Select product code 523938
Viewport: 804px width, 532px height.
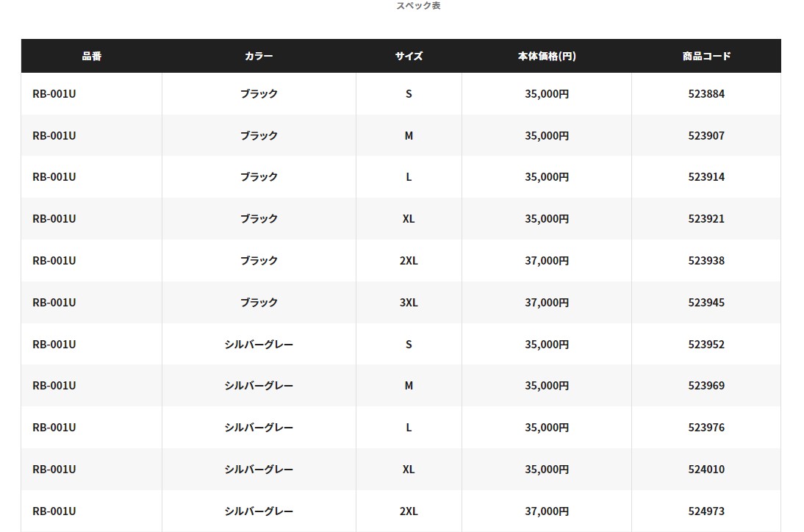[x=706, y=261]
